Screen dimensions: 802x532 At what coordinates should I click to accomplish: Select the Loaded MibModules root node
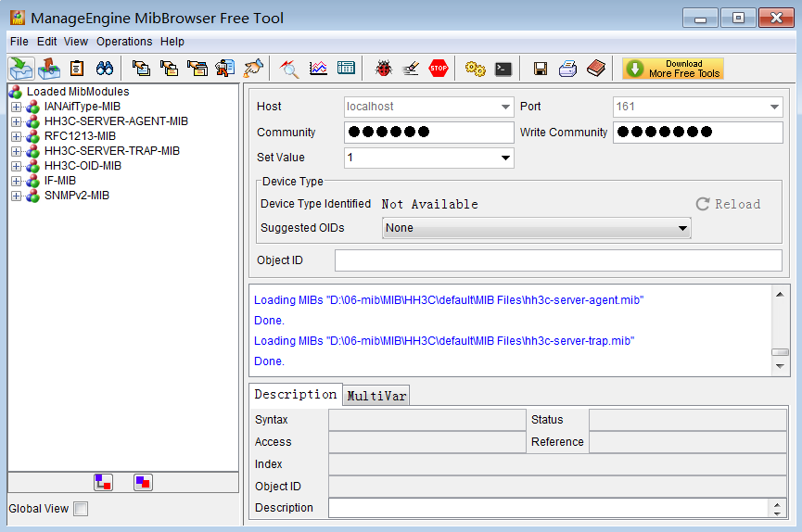coord(78,92)
